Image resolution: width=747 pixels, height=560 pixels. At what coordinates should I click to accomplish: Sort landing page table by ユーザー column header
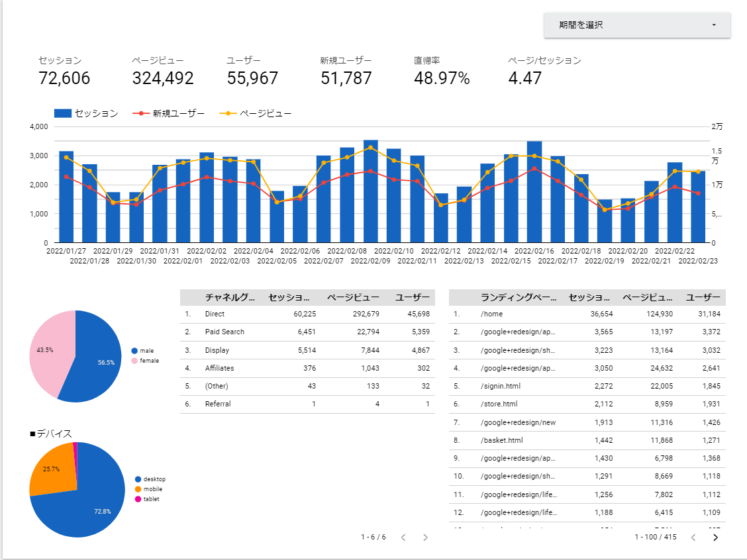pyautogui.click(x=703, y=298)
